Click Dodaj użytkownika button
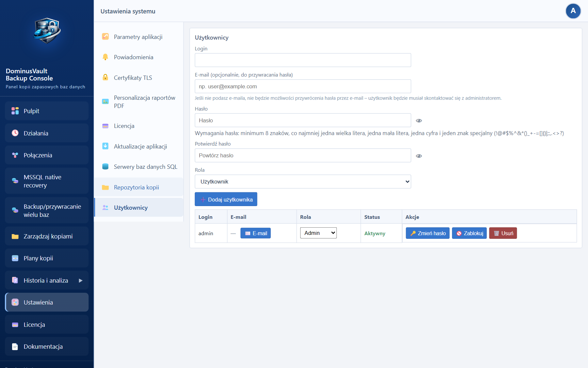The image size is (588, 368). point(226,199)
